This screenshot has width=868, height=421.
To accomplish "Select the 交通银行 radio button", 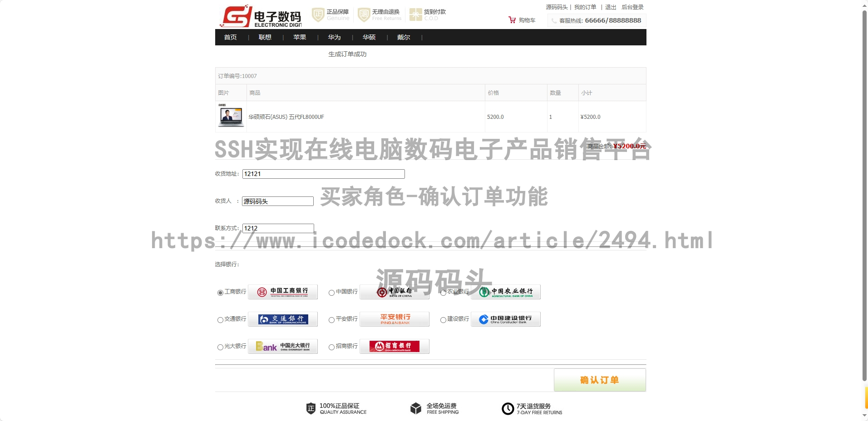I will coord(220,320).
